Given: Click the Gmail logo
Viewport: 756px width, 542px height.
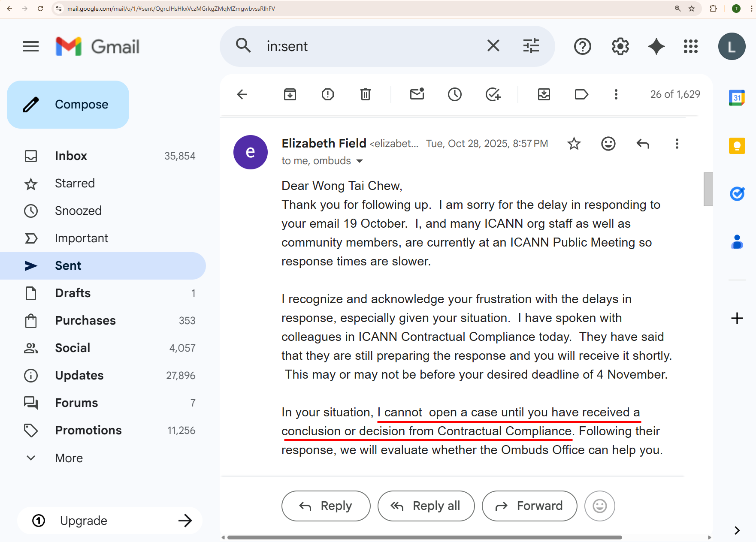Looking at the screenshot, I should point(98,46).
